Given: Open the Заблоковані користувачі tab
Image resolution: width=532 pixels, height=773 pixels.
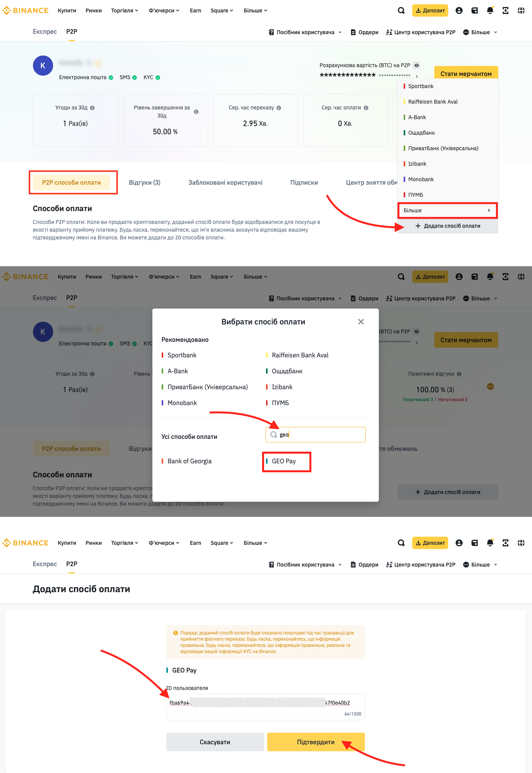Looking at the screenshot, I should pos(225,182).
